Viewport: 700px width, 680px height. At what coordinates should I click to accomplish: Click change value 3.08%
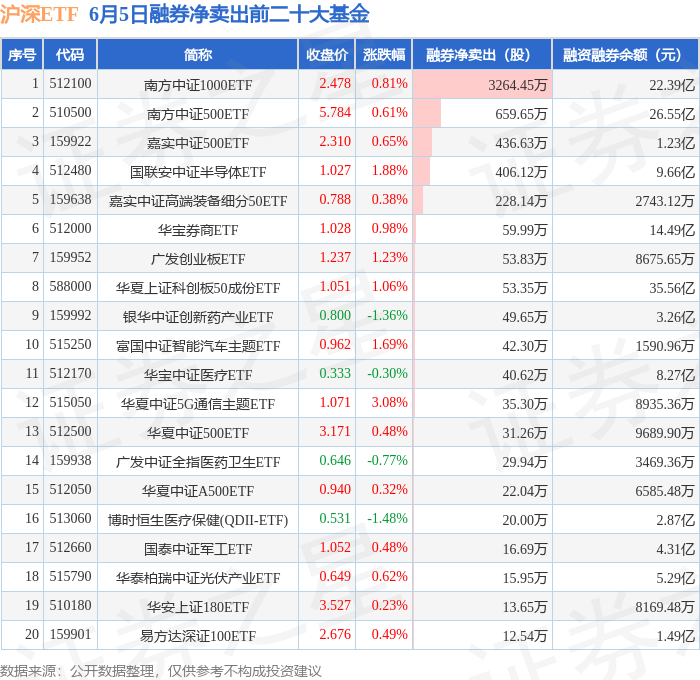[390, 403]
